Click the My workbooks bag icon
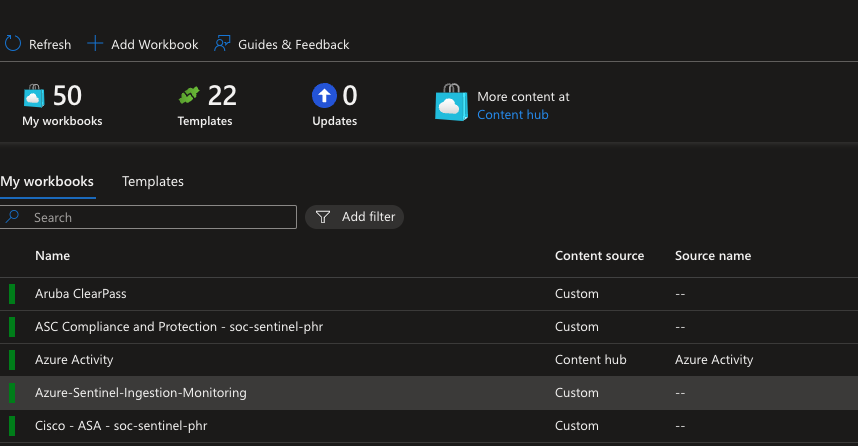The height and width of the screenshot is (446, 858). [34, 96]
